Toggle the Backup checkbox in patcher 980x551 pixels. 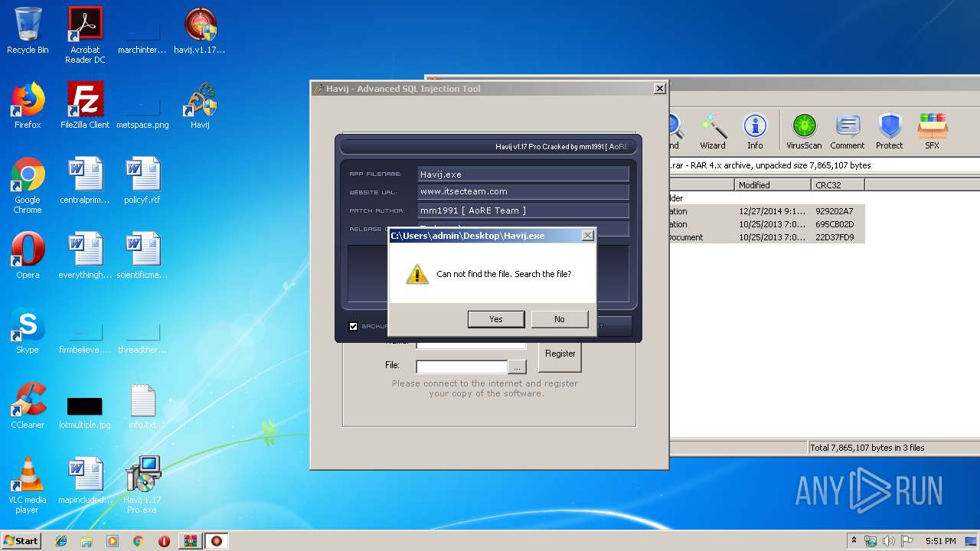point(353,326)
